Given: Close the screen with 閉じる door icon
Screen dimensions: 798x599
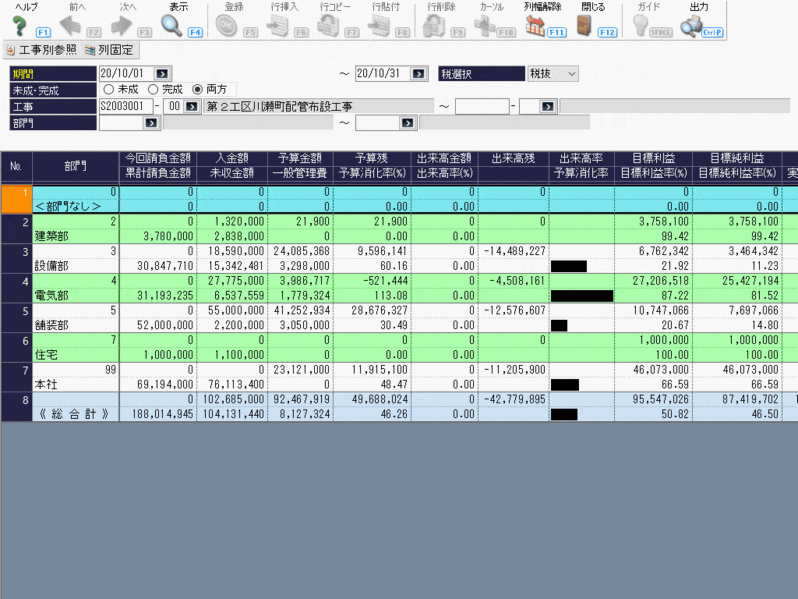Looking at the screenshot, I should coord(584,26).
